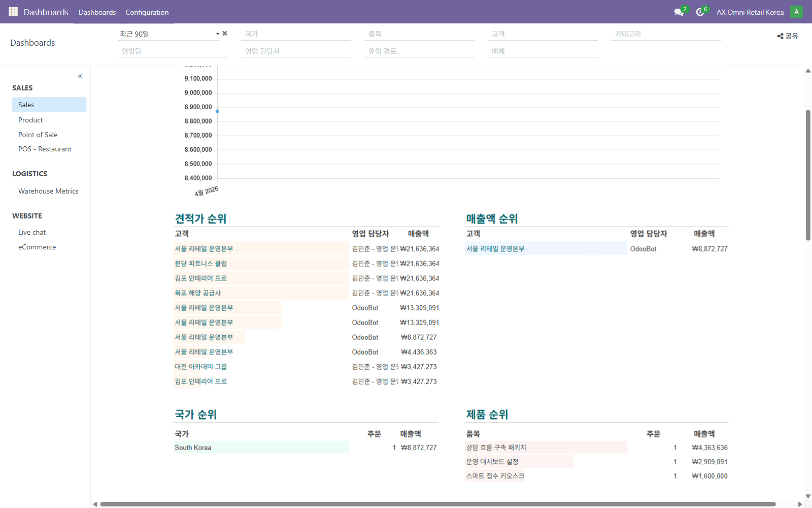
Task: Open the Warehouse Metrics dashboard
Action: (48, 191)
